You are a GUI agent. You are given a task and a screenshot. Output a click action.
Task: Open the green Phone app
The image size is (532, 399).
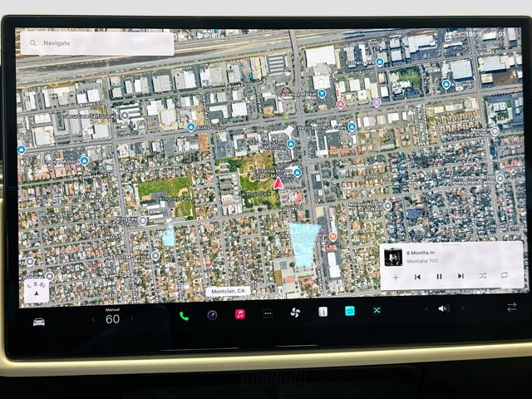pyautogui.click(x=184, y=316)
